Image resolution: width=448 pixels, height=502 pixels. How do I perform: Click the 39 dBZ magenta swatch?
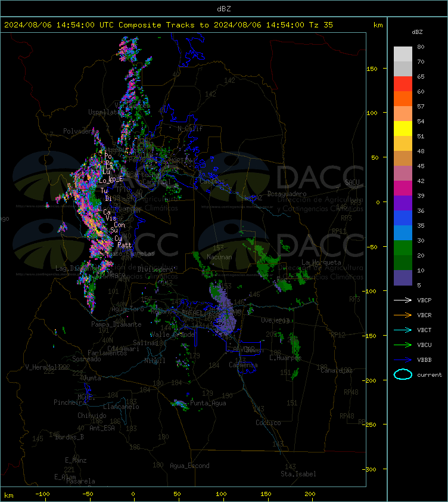403,188
